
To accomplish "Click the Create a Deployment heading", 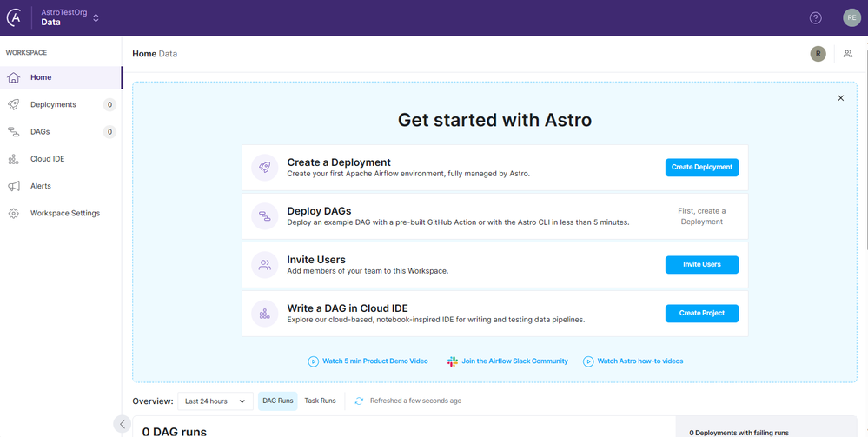I will click(x=339, y=162).
